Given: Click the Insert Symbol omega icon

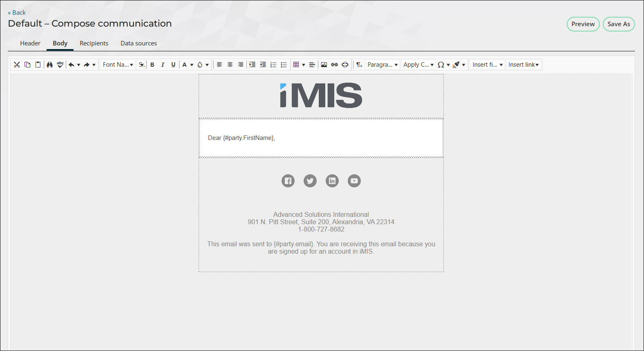Looking at the screenshot, I should coord(441,65).
